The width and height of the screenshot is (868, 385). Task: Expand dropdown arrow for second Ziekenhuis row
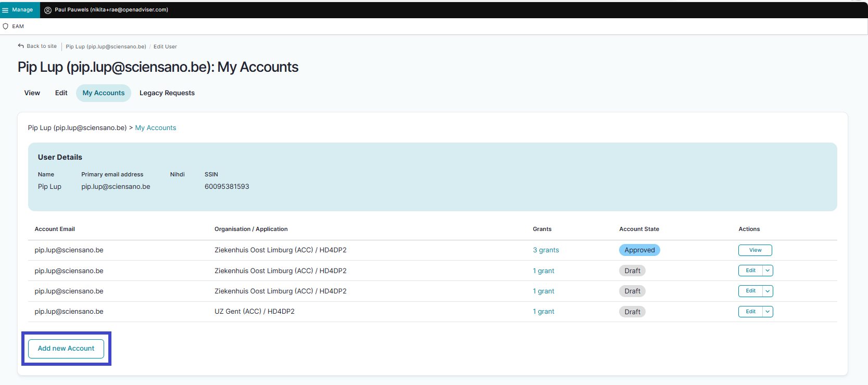(768, 271)
